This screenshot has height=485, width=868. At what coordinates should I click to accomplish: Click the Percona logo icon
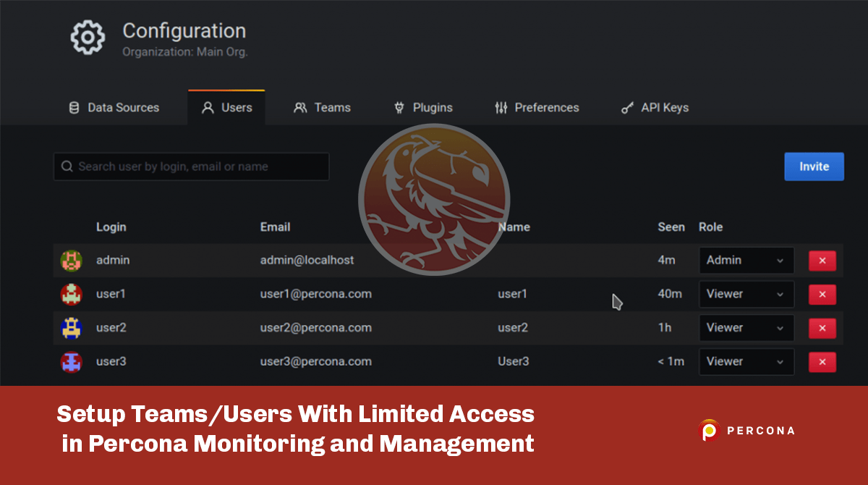[x=709, y=431]
